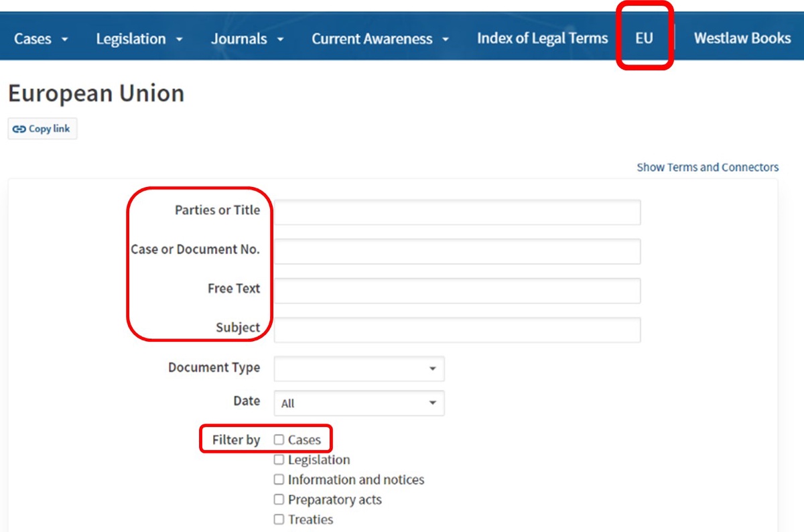Enable the Legislation filter checkbox
Image resolution: width=804 pixels, height=532 pixels.
point(279,460)
